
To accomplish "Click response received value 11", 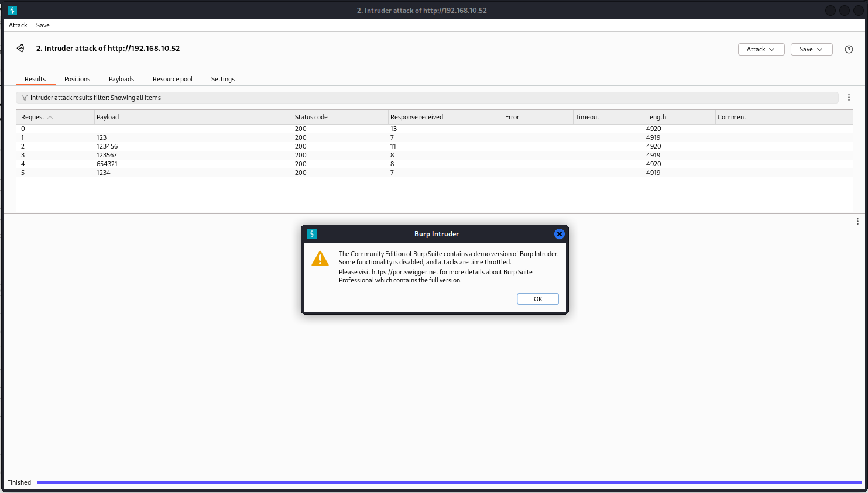I will pos(393,146).
